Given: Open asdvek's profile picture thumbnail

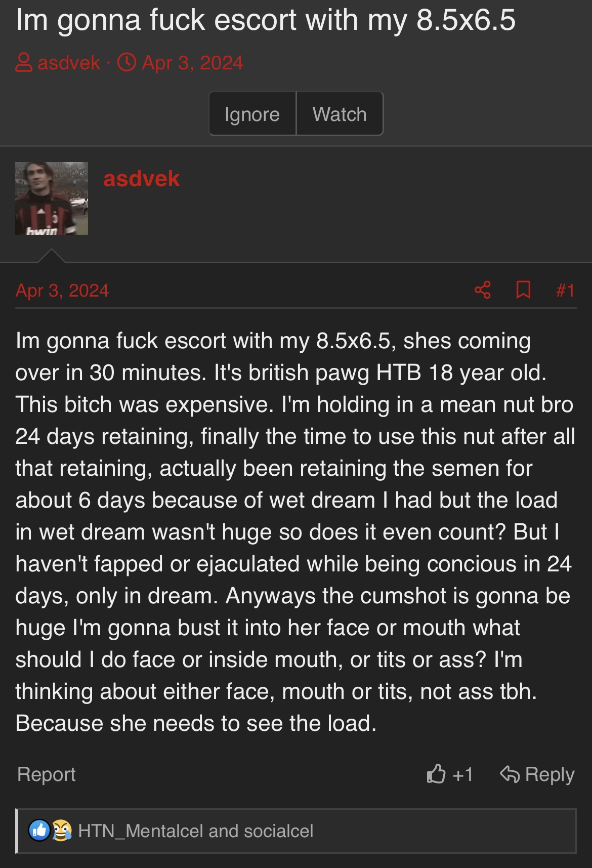Looking at the screenshot, I should pos(52,198).
